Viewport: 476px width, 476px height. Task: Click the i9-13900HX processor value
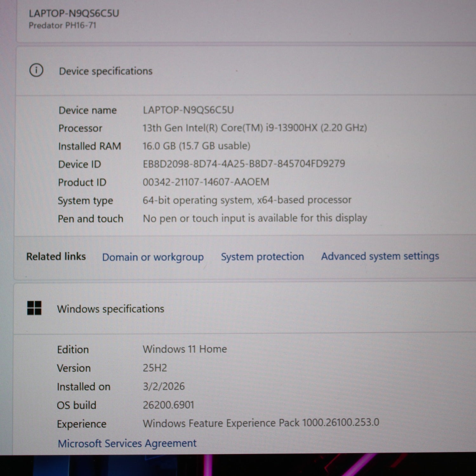pyautogui.click(x=255, y=128)
